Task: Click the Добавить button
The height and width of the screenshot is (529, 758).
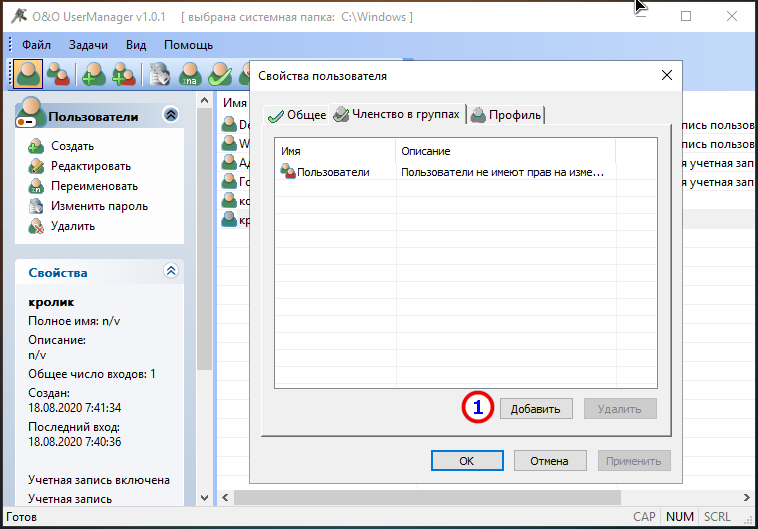Action: [x=536, y=409]
